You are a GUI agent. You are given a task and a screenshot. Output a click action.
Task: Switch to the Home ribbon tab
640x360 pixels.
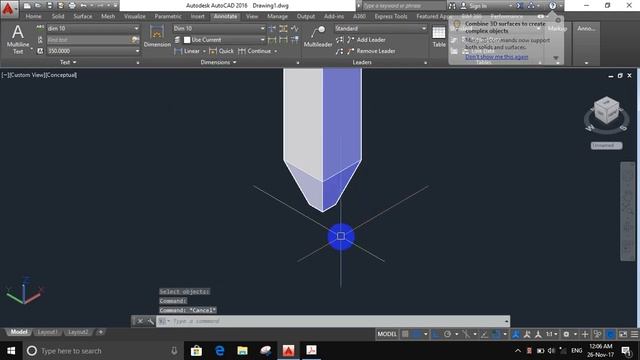pos(33,16)
